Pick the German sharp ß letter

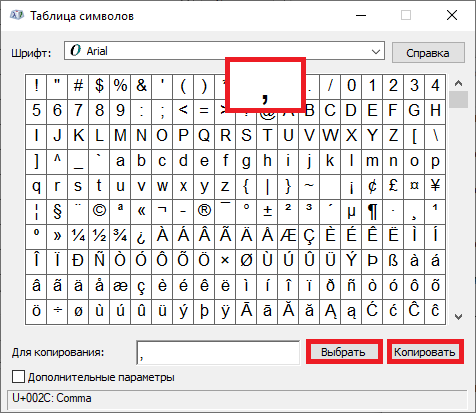pos(393,262)
